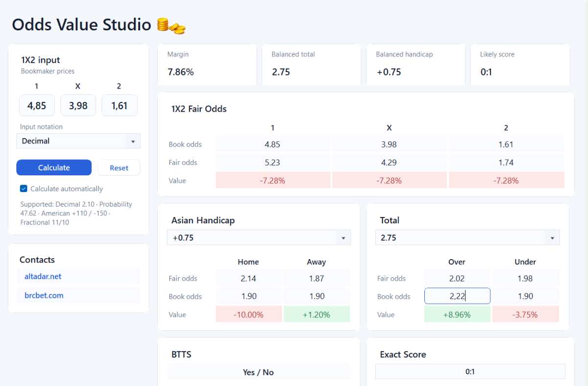Expand the Asian Handicap +0.75 selector

259,238
